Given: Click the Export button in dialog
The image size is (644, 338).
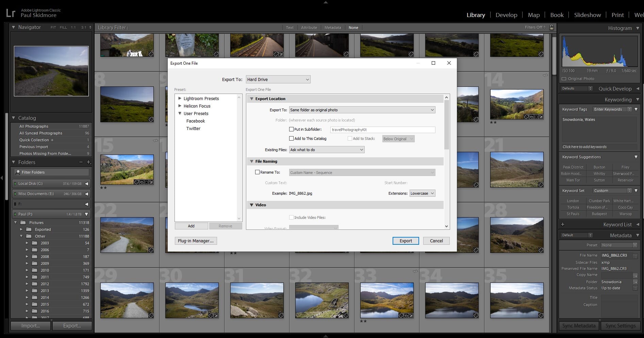Looking at the screenshot, I should point(406,241).
